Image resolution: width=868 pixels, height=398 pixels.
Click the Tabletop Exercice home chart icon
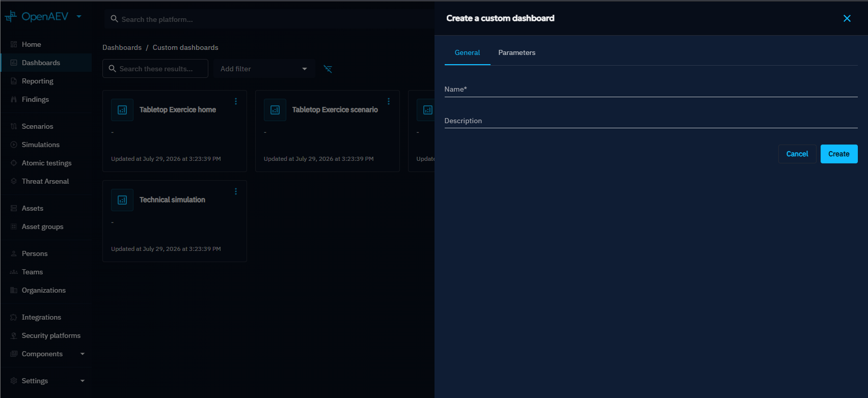pos(122,110)
